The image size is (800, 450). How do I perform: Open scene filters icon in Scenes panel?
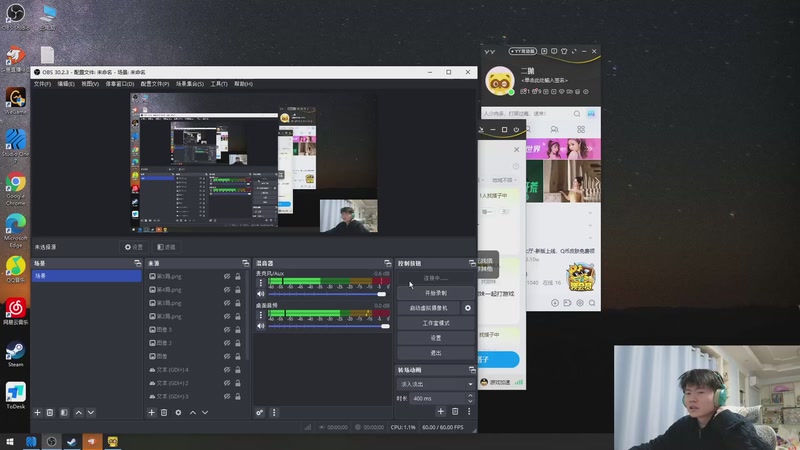[64, 412]
